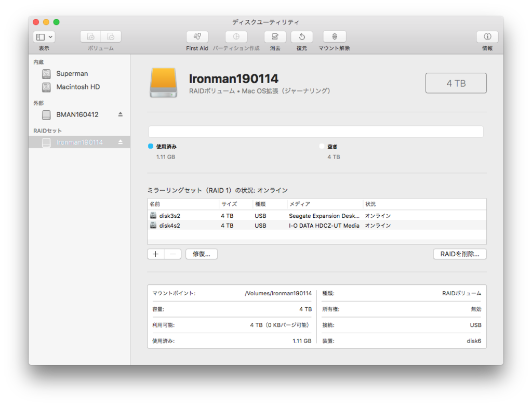This screenshot has width=532, height=406.
Task: Select the disk3s2 row in RAID table
Action: tap(317, 216)
